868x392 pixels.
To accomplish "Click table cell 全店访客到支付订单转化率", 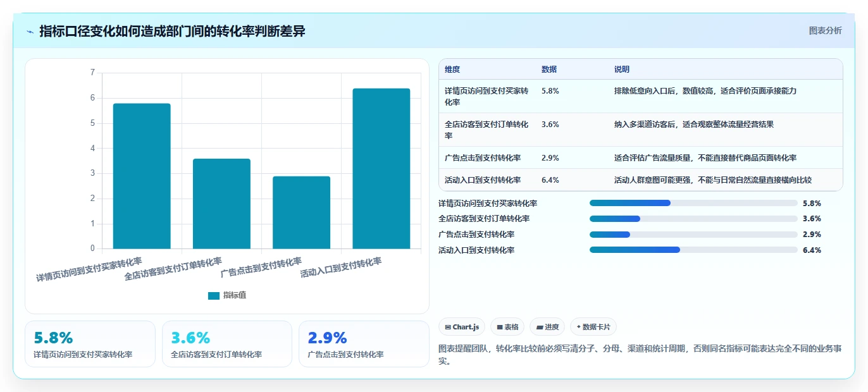I will [x=487, y=130].
